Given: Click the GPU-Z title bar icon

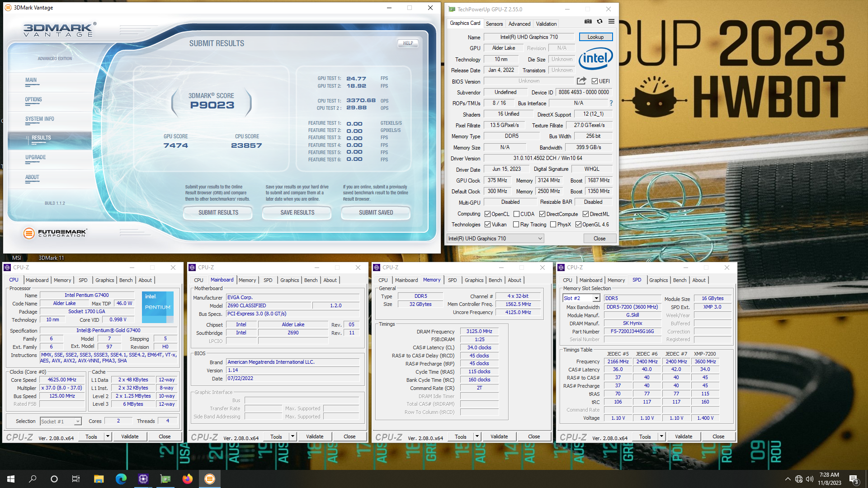Looking at the screenshot, I should click(x=452, y=9).
